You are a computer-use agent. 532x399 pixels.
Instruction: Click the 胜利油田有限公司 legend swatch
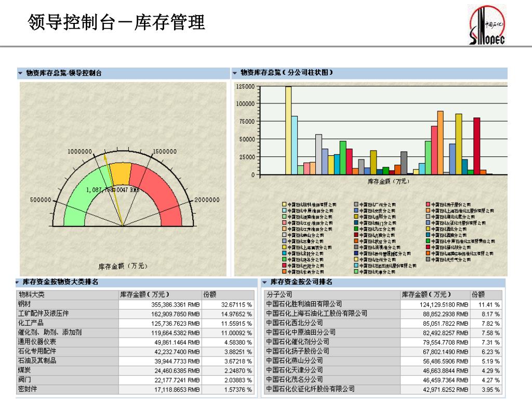point(284,205)
